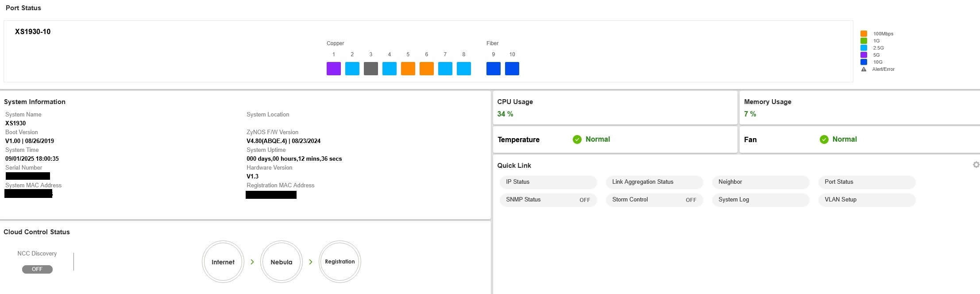Image resolution: width=980 pixels, height=294 pixels.
Task: Click the Nebula circle in Cloud Control
Action: (x=282, y=262)
